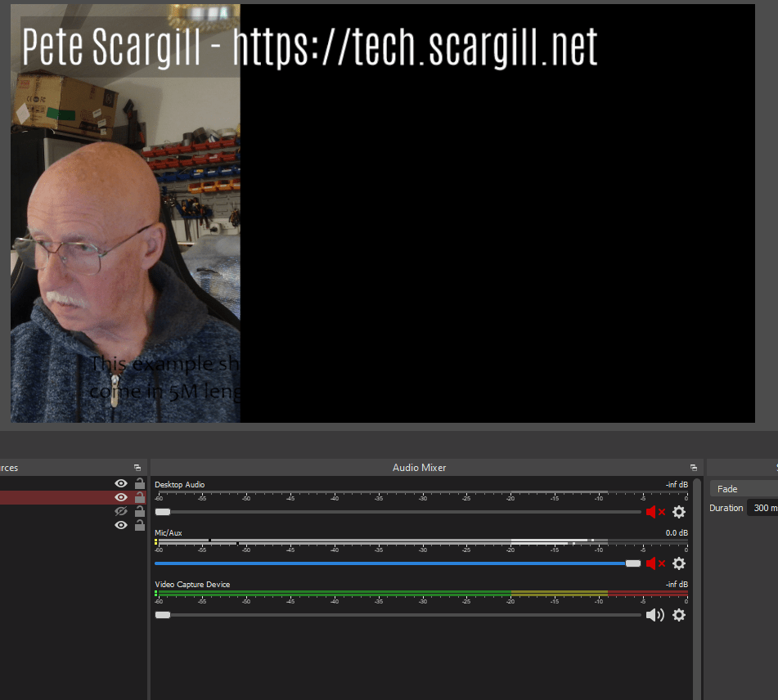Image resolution: width=778 pixels, height=700 pixels.
Task: Open Video Capture Device settings gear
Action: pyautogui.click(x=678, y=615)
